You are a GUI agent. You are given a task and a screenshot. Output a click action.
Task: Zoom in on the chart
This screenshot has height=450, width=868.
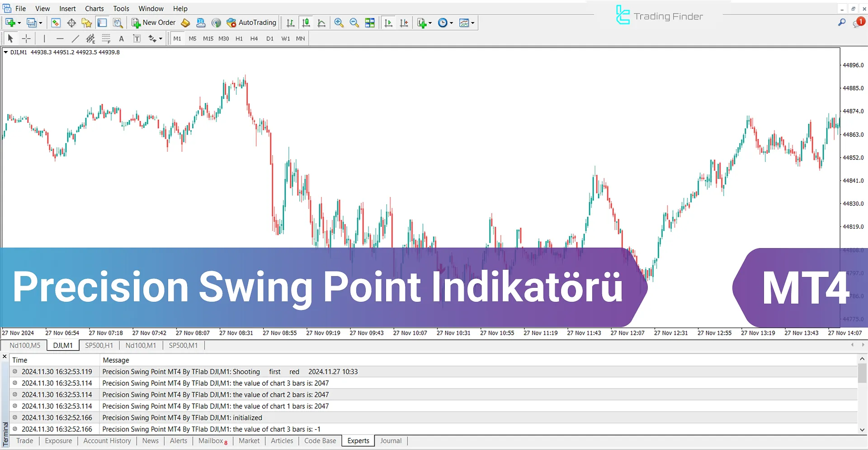coord(339,23)
